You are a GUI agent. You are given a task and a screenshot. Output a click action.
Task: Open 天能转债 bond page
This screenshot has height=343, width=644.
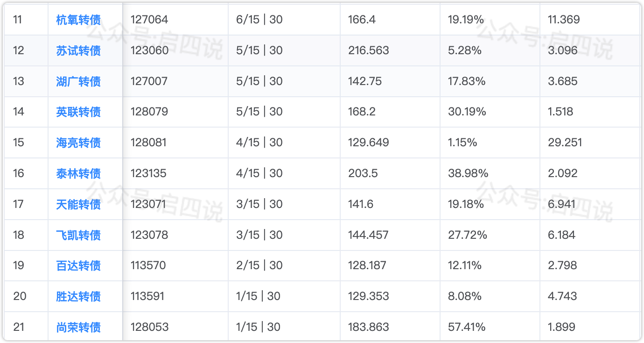pos(78,204)
